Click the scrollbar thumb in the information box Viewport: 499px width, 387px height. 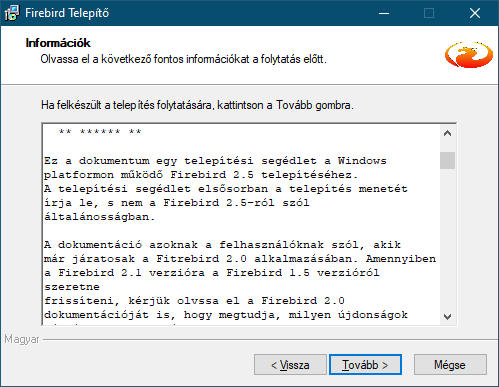pos(447,161)
